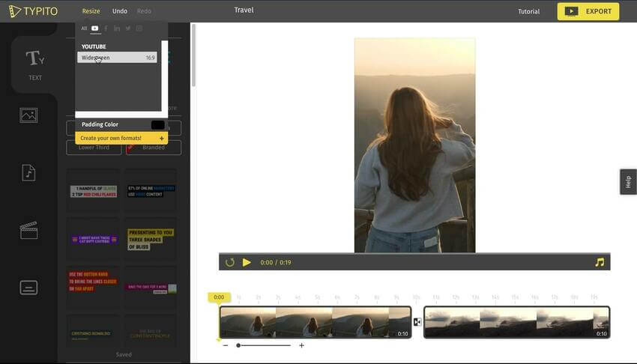
Task: Select the Lower Third template category
Action: tap(94, 148)
